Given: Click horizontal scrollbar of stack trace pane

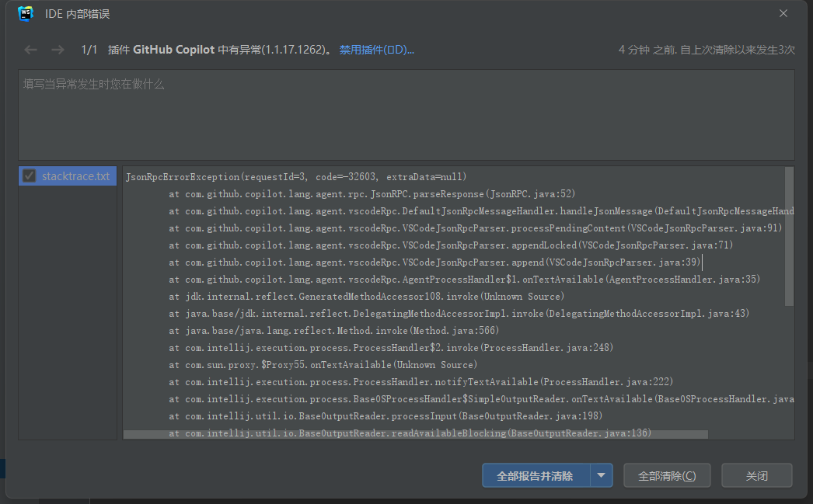Looking at the screenshot, I should [416, 434].
